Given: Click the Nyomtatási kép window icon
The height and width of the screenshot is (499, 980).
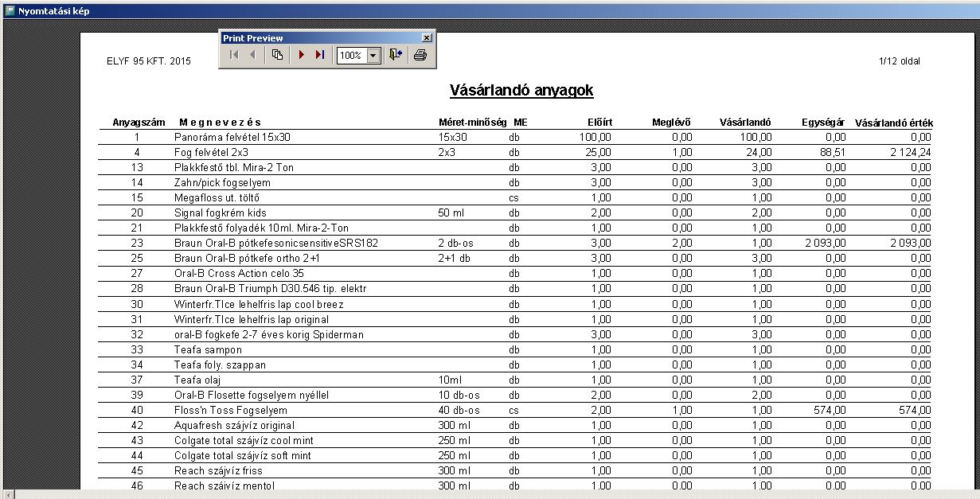Looking at the screenshot, I should coord(10,10).
